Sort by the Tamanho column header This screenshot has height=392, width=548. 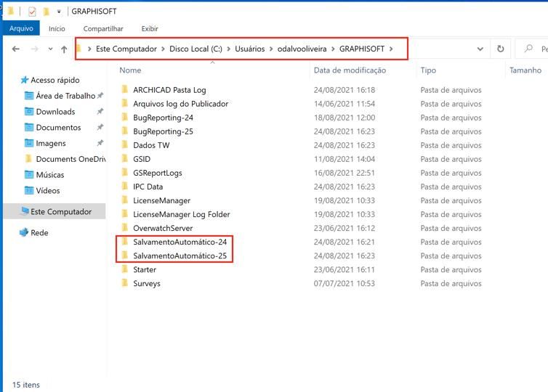[x=525, y=70]
